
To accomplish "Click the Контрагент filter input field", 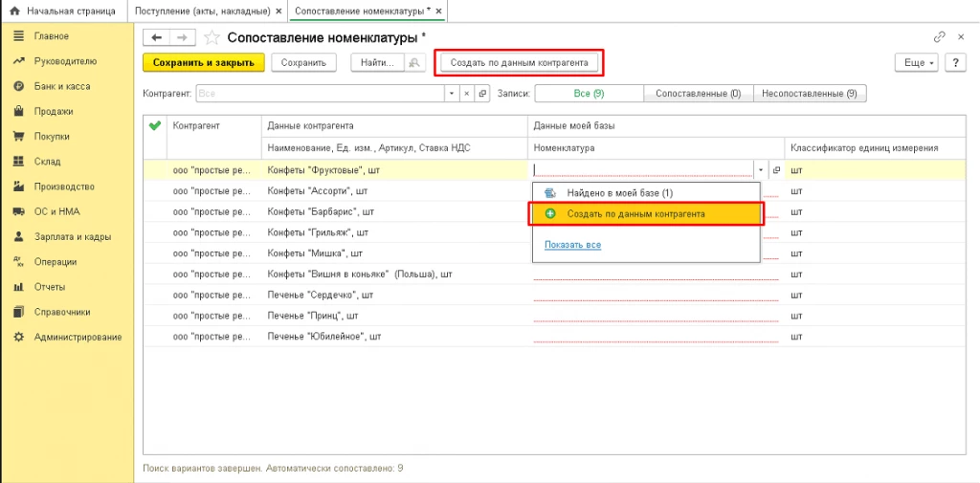I will tap(321, 93).
